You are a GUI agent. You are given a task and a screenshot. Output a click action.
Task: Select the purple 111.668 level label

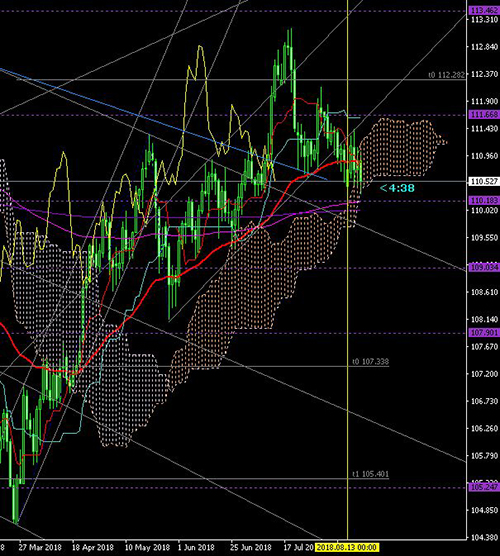pyautogui.click(x=484, y=115)
